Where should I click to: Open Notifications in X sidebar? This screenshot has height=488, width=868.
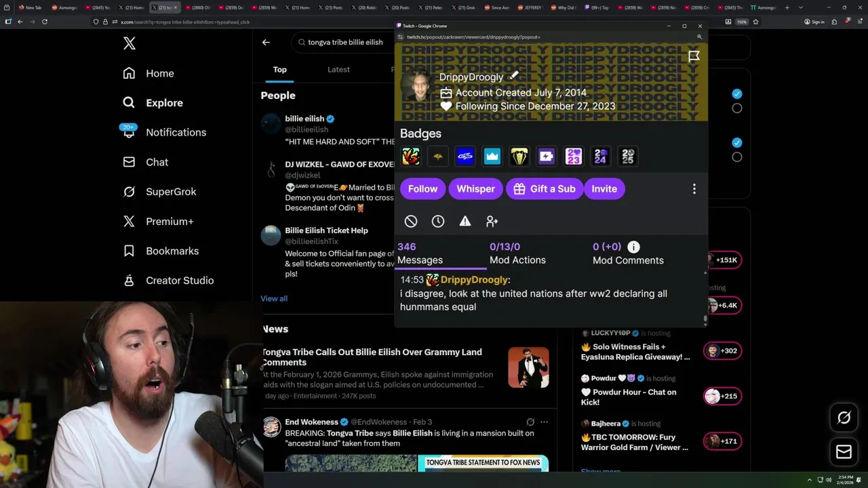[x=163, y=132]
